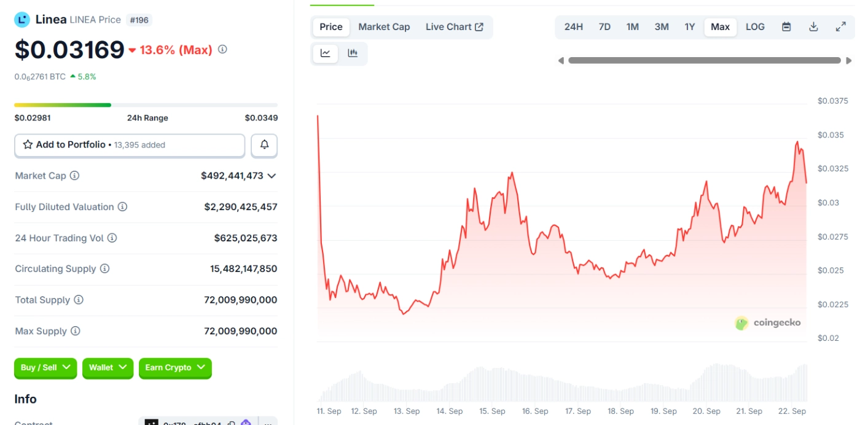Screen dimensions: 868x425
Task: Show the 24 Hour Trading Vol info icon
Action: (112, 238)
